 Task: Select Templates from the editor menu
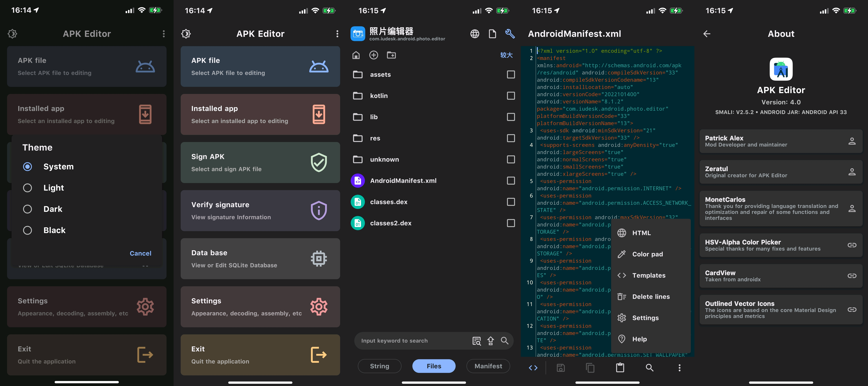pos(651,275)
